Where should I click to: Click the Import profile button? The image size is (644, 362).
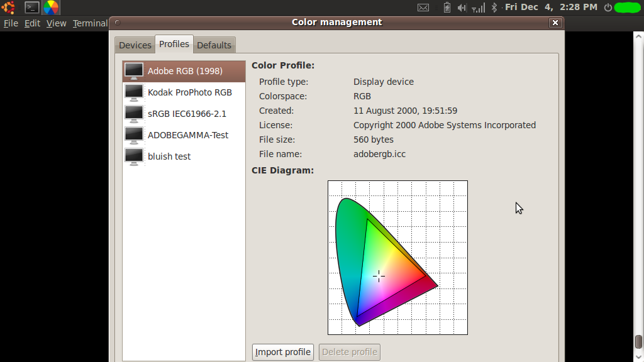click(283, 352)
